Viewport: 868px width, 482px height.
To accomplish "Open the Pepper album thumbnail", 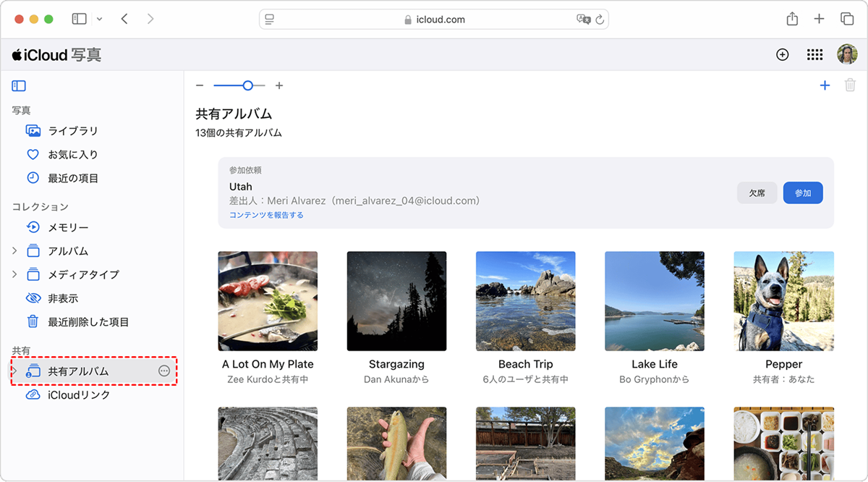I will point(784,301).
